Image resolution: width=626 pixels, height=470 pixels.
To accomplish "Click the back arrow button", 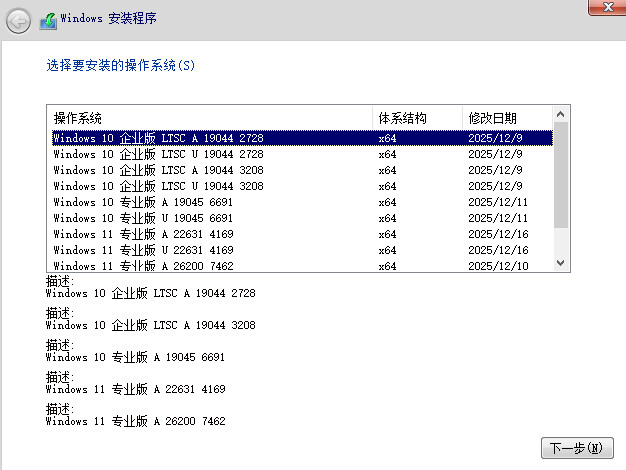I will [x=18, y=19].
